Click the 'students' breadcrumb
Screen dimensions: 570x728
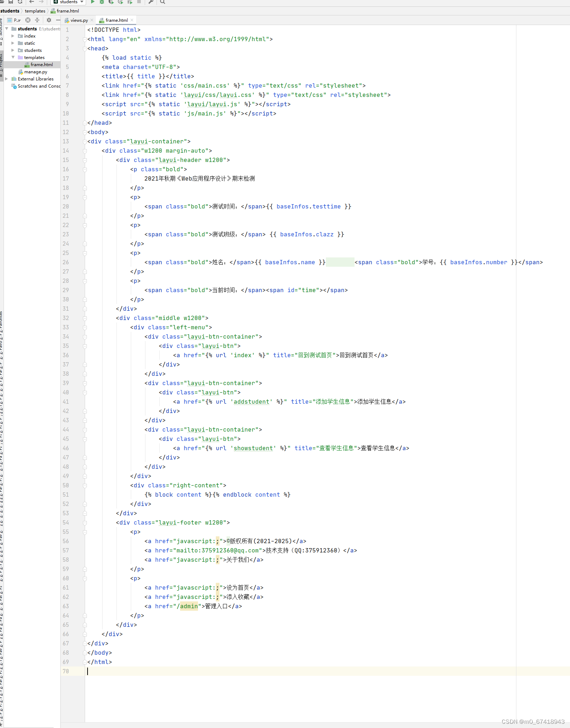point(10,11)
